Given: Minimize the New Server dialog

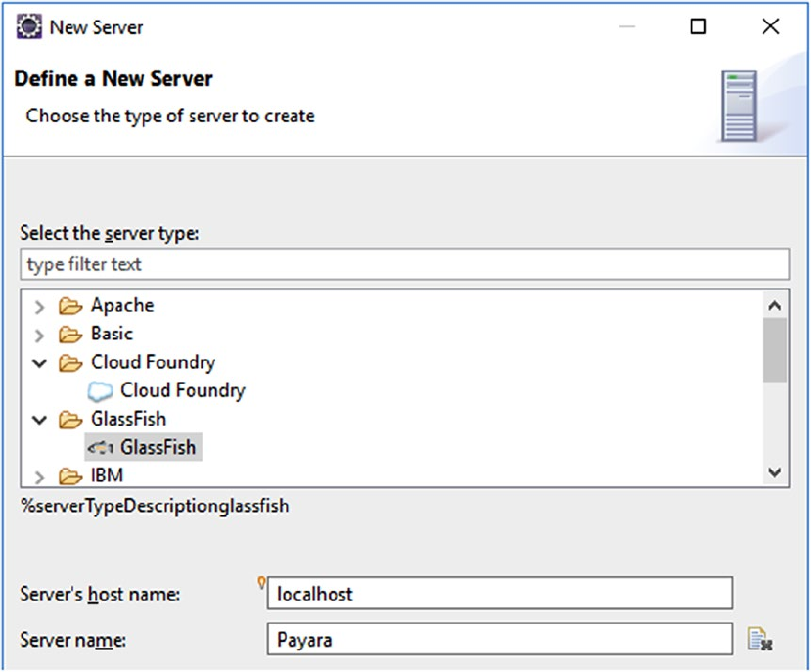Looking at the screenshot, I should (x=627, y=26).
